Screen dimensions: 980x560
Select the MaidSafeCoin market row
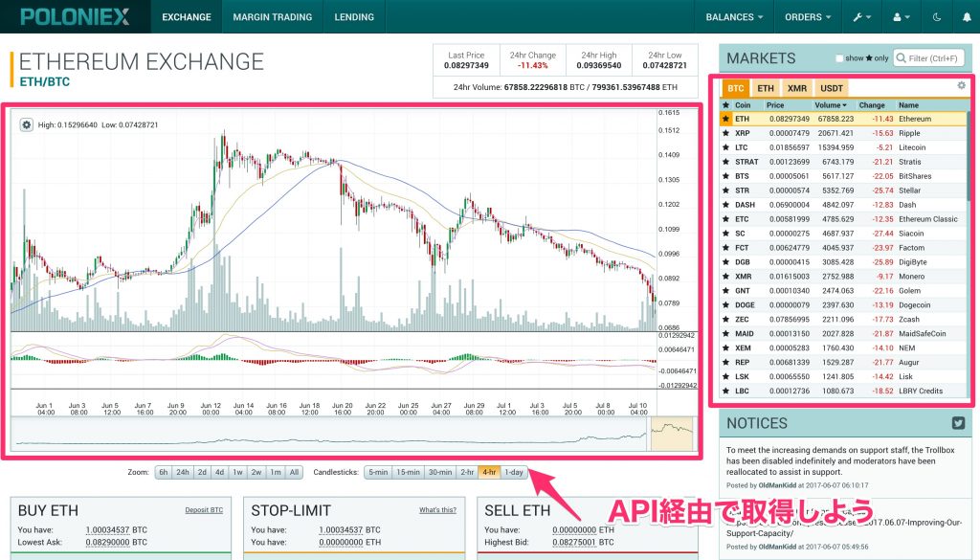pyautogui.click(x=843, y=334)
